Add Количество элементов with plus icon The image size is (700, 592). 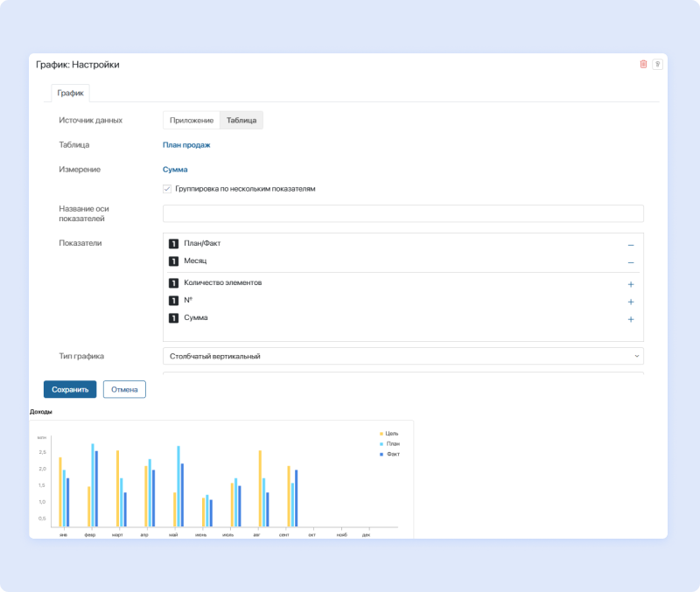click(x=630, y=284)
